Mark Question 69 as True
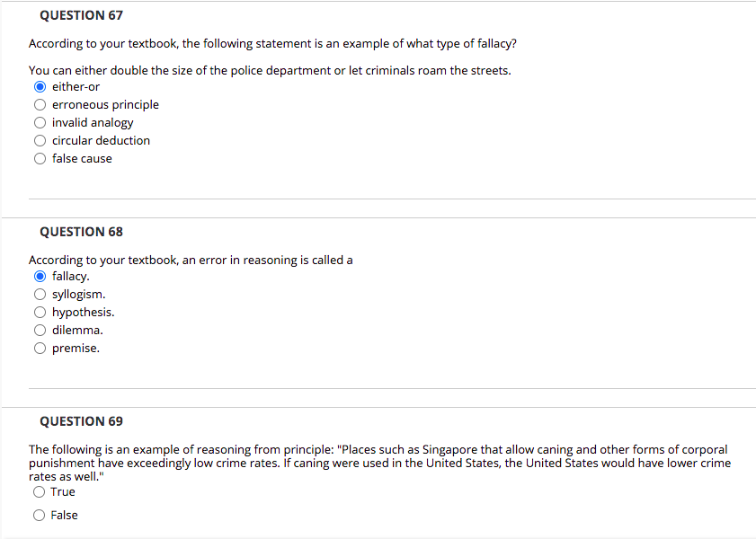 pyautogui.click(x=40, y=492)
